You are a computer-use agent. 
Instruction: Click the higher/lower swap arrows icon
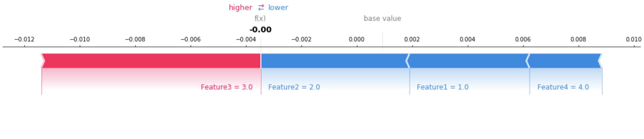click(261, 8)
